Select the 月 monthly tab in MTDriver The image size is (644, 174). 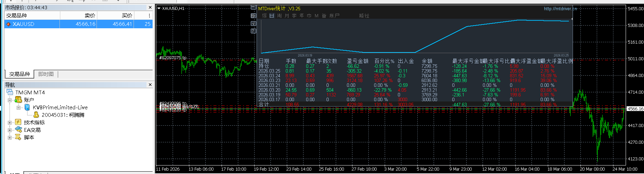coord(287,16)
